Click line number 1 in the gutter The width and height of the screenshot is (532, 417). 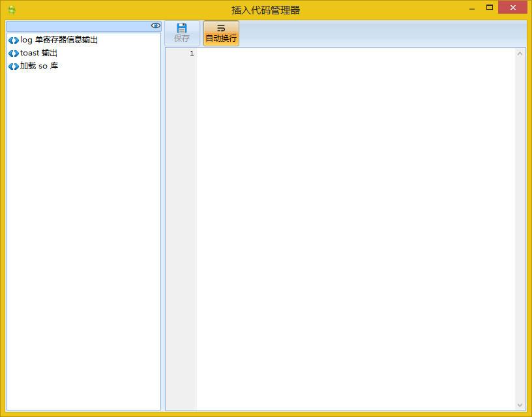click(192, 54)
